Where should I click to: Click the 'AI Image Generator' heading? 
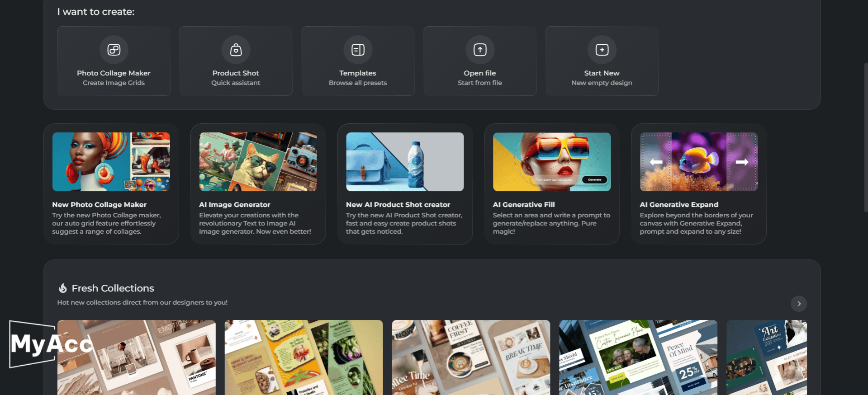click(x=235, y=205)
